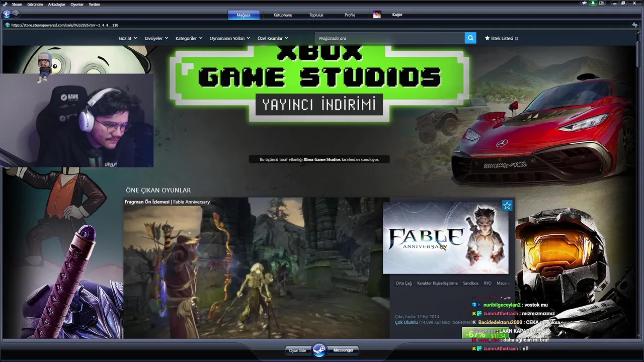Screen dimensions: 644x362
Task: Open the green notifications bell
Action: tap(593, 3)
